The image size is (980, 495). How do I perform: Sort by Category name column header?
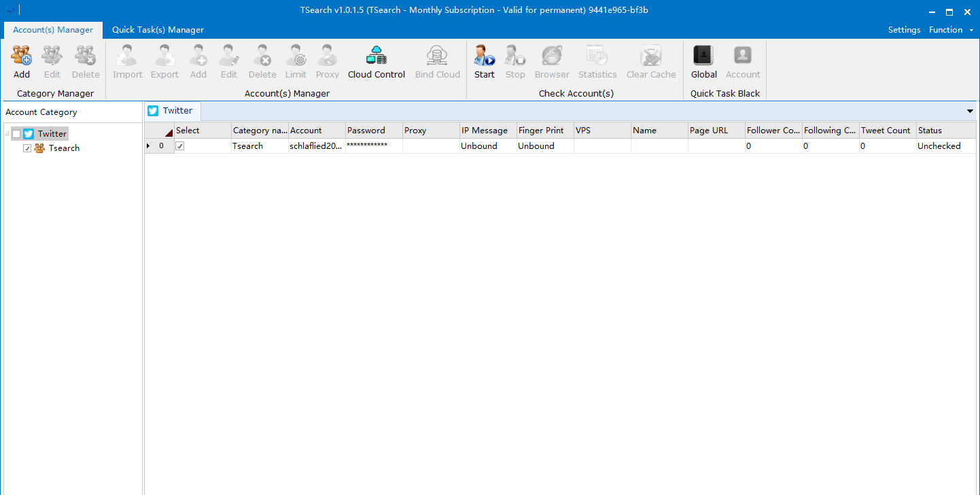(260, 131)
